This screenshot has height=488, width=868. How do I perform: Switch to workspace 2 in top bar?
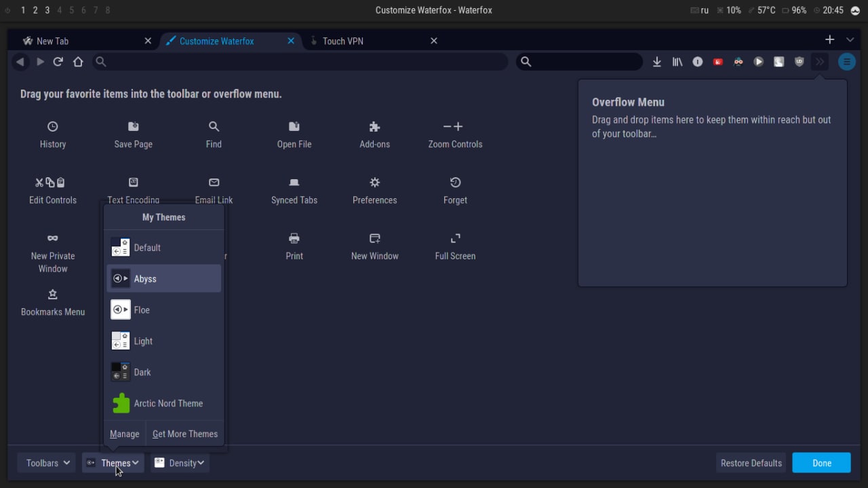[x=35, y=10]
